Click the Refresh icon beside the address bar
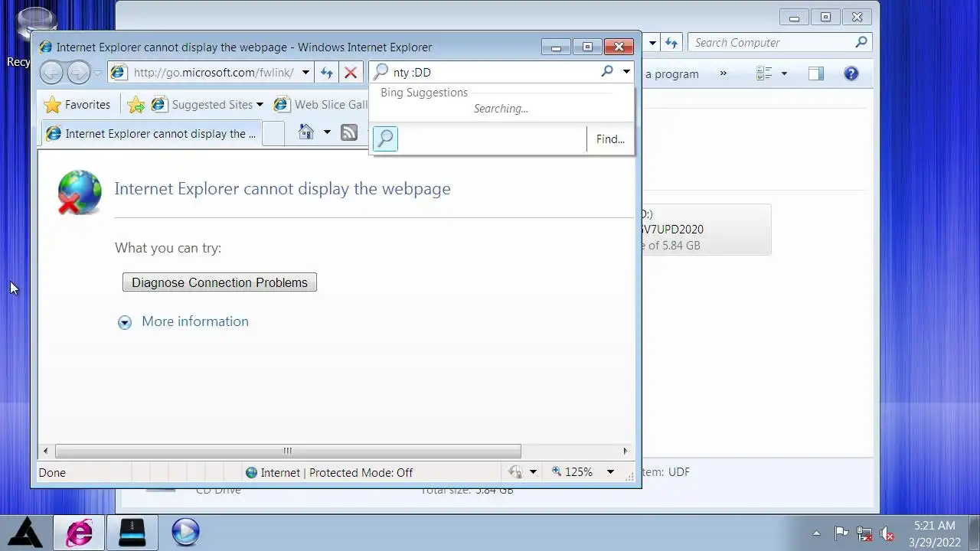This screenshot has width=980, height=551. point(327,73)
